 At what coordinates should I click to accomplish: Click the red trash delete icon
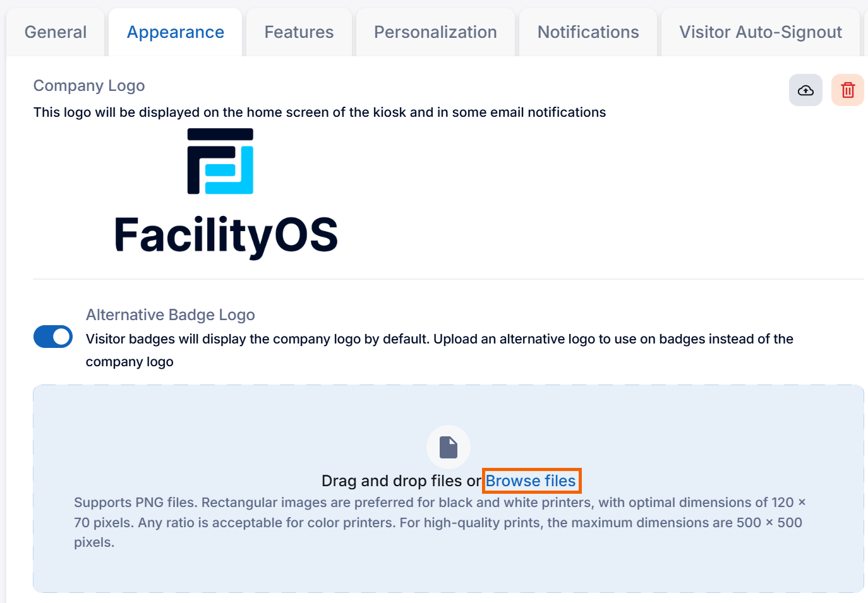click(x=847, y=90)
